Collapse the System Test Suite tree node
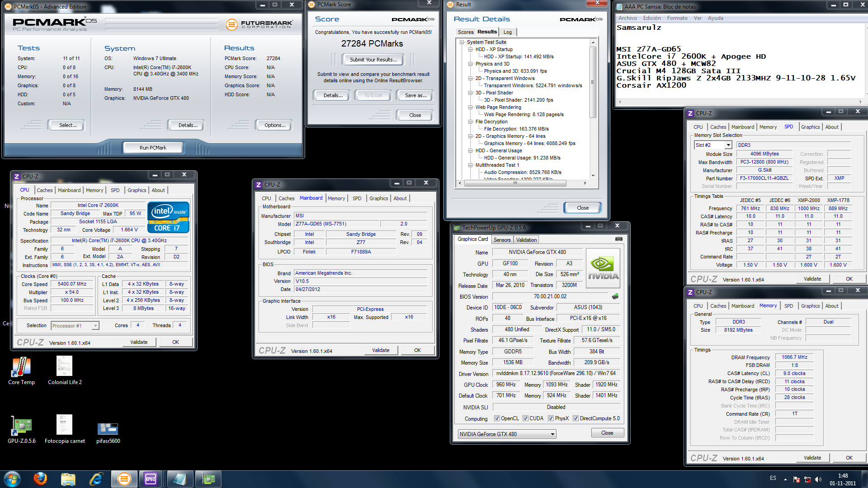The width and height of the screenshot is (868, 488). point(462,42)
